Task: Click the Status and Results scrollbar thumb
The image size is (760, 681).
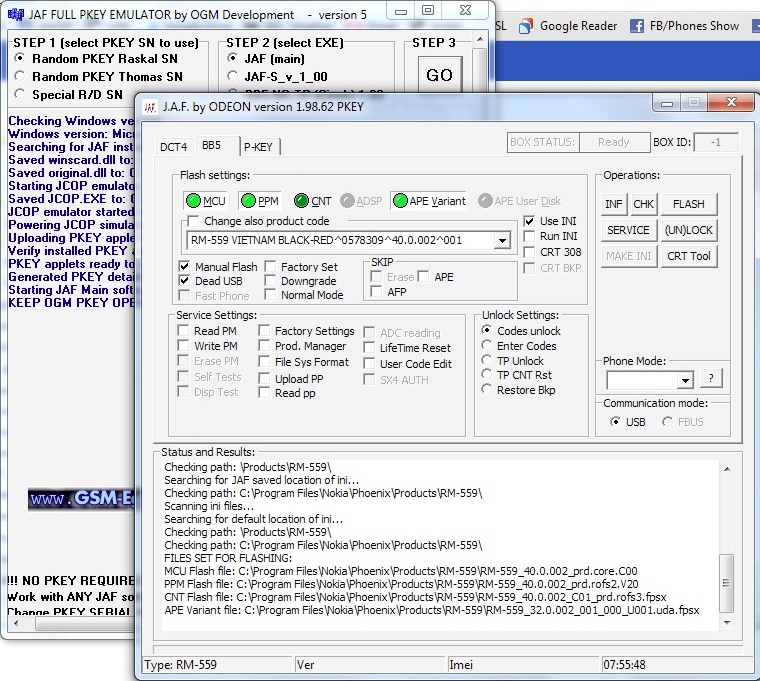Action: (726, 583)
